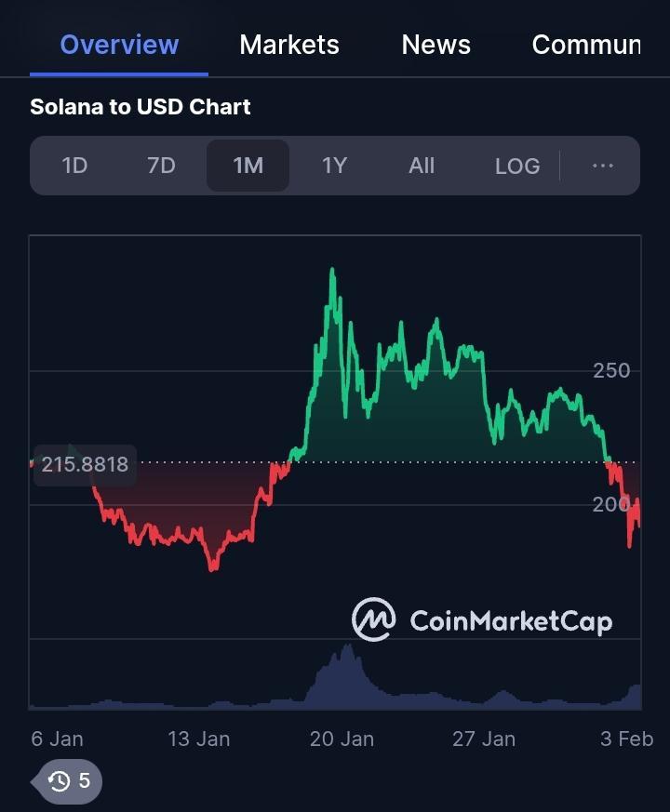This screenshot has width=670, height=812.
Task: Click the CoinMarketCap logo icon
Action: [x=373, y=619]
